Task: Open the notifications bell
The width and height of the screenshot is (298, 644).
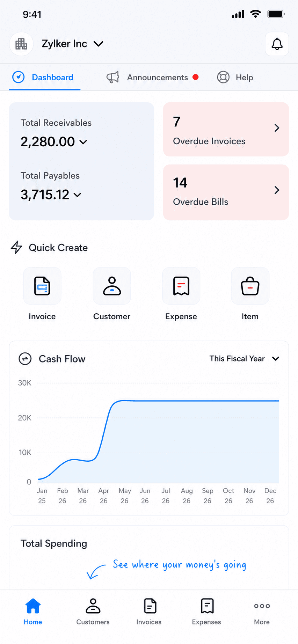Action: tap(277, 44)
